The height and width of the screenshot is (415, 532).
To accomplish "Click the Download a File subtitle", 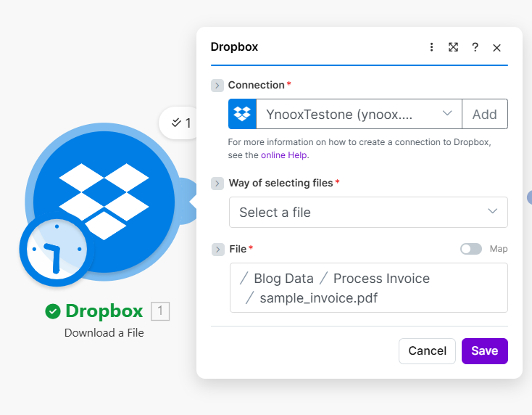I will tap(104, 333).
